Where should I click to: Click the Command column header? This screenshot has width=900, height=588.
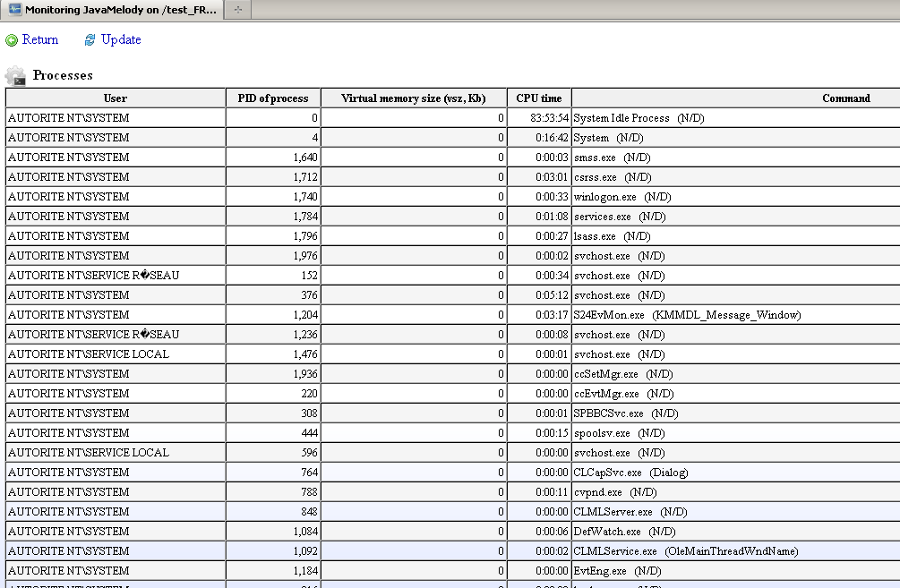click(845, 98)
